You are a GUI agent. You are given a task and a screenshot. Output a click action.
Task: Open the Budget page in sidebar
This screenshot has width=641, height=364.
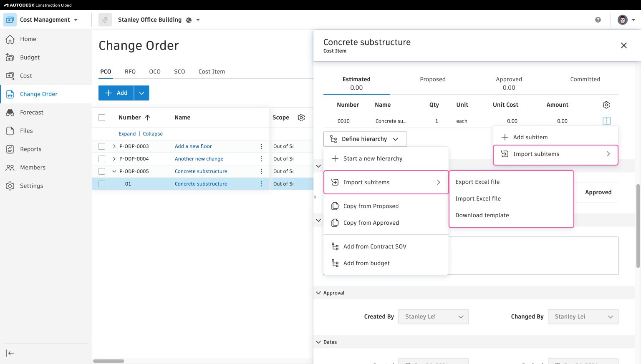coord(30,57)
